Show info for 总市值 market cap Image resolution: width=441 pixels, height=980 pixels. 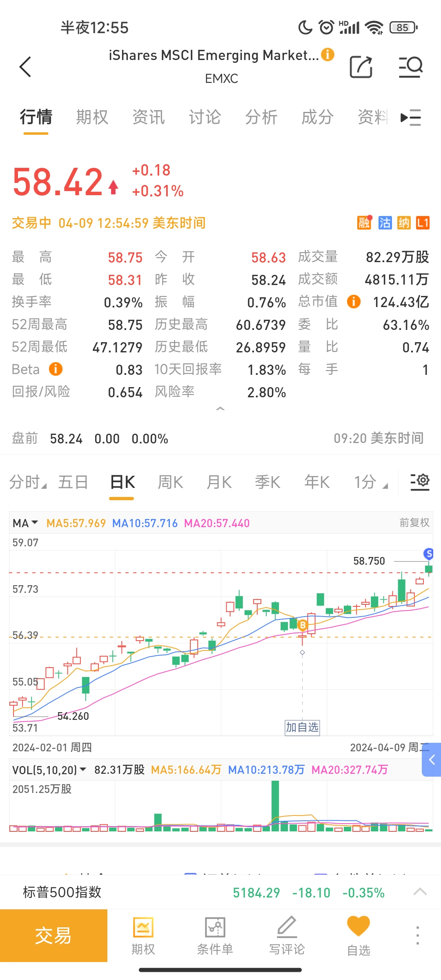click(x=354, y=302)
